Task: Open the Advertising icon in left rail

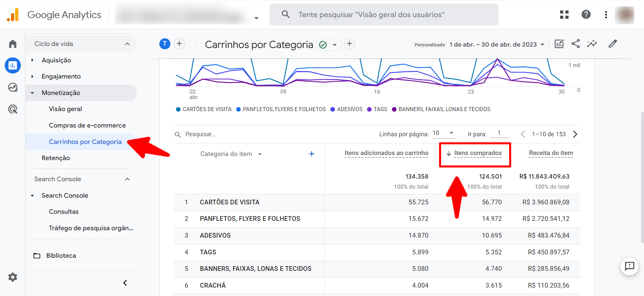Action: coord(13,109)
